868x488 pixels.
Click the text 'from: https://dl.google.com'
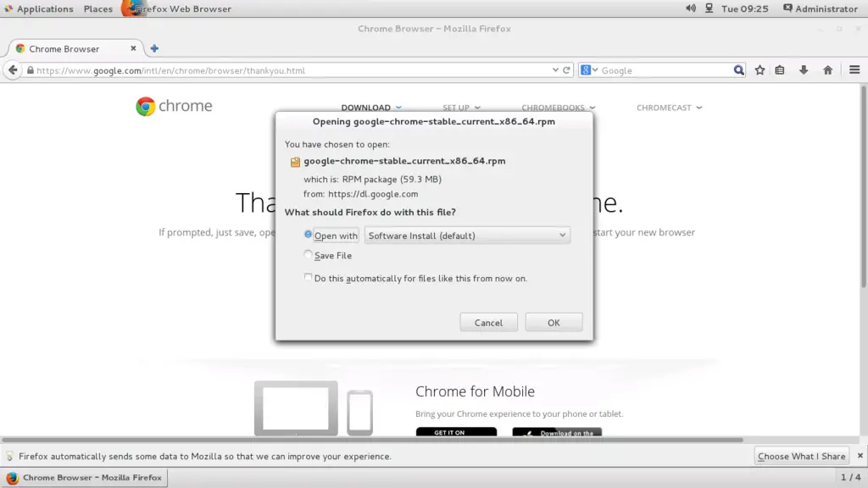click(x=360, y=194)
